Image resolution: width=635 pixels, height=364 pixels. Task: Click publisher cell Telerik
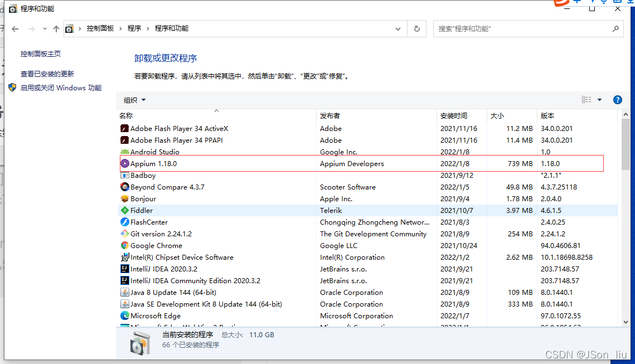pyautogui.click(x=331, y=211)
